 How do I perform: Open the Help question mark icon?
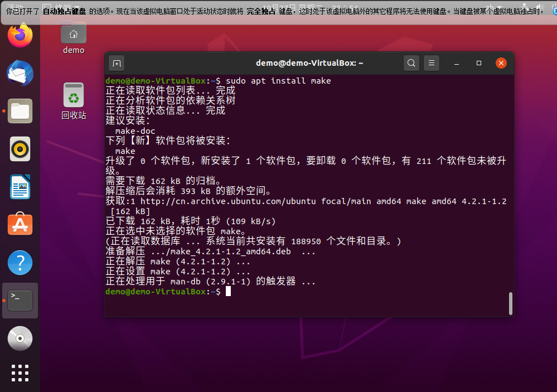pyautogui.click(x=20, y=263)
